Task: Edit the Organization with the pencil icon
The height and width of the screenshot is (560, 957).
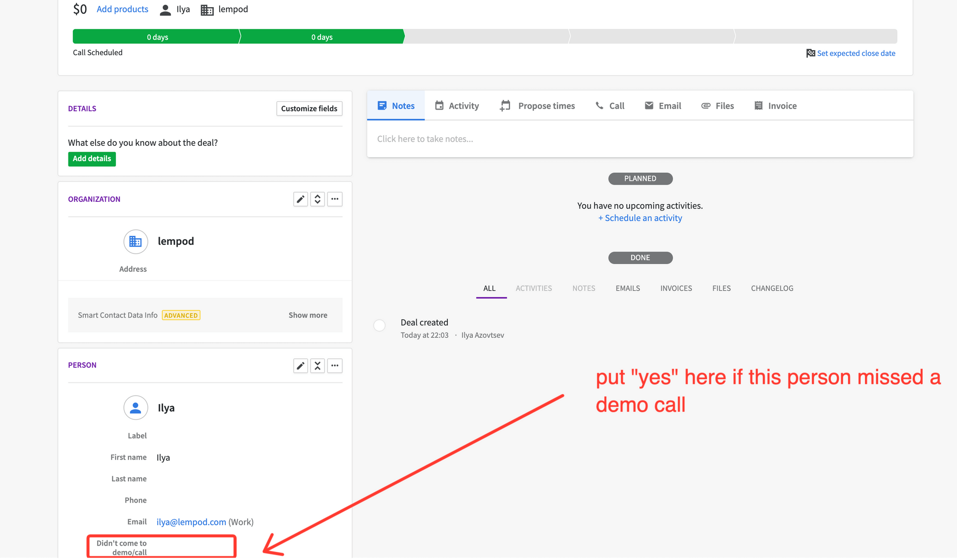Action: click(x=300, y=199)
